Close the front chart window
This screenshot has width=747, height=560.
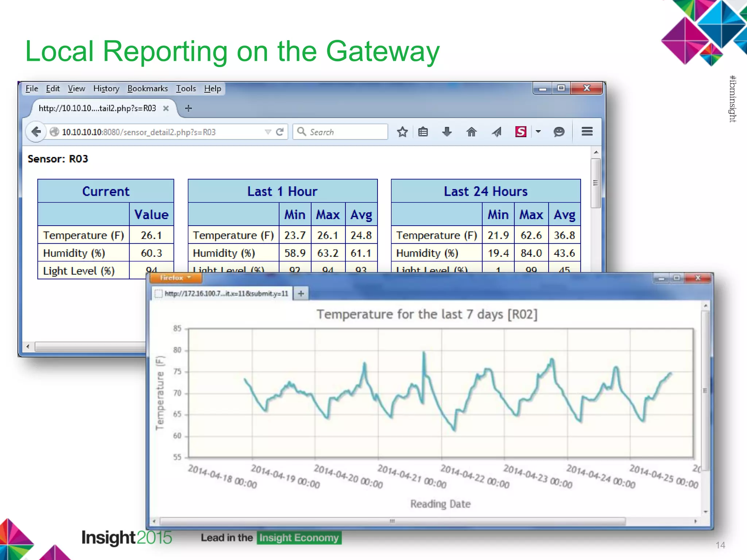698,278
